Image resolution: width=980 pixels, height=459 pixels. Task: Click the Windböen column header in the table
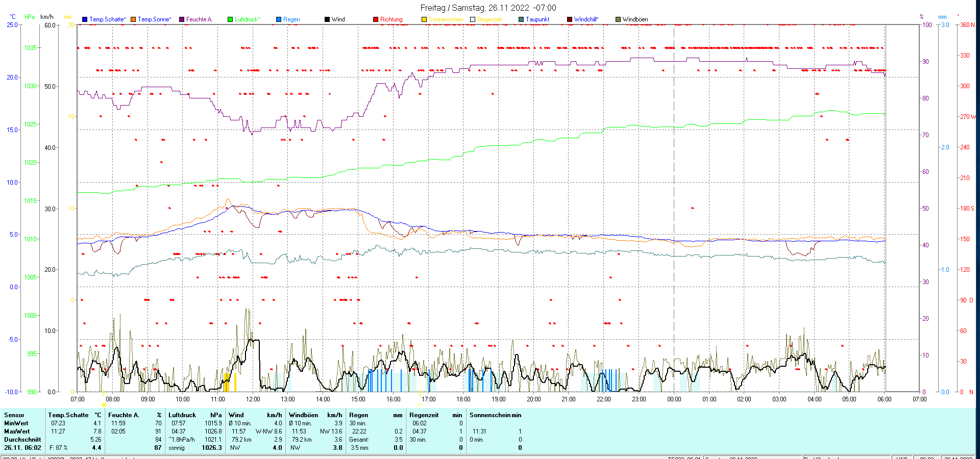[x=304, y=415]
